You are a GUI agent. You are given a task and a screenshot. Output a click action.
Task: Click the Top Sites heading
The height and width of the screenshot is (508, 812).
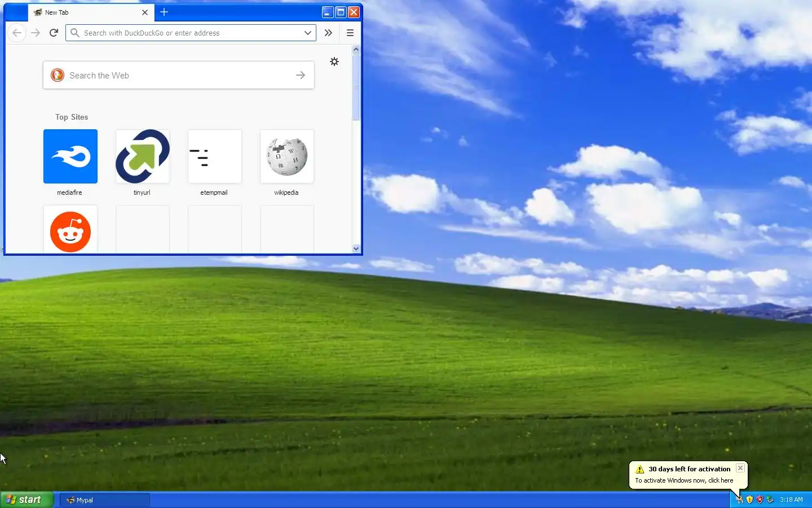(x=72, y=117)
